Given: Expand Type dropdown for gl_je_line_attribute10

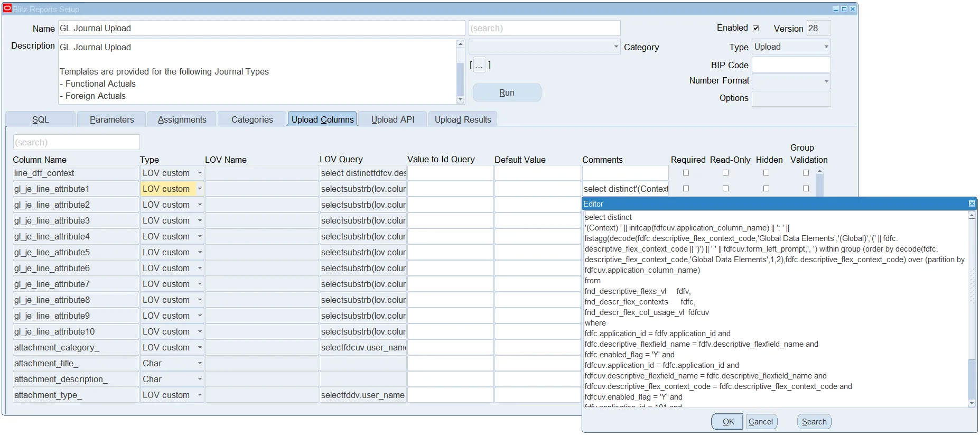Looking at the screenshot, I should click(200, 331).
